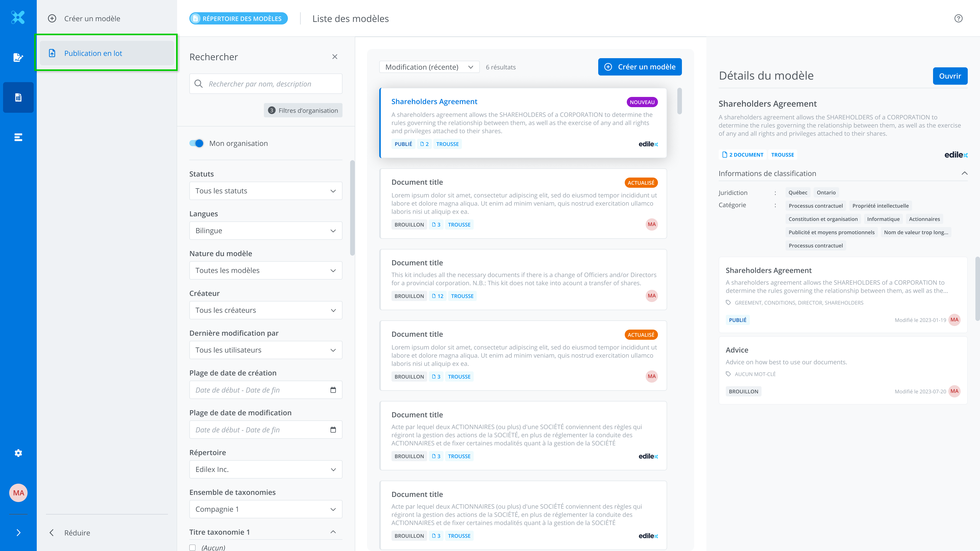Screen dimensions: 980x551
Task: Click the document signing sidebar icon
Action: click(18, 57)
